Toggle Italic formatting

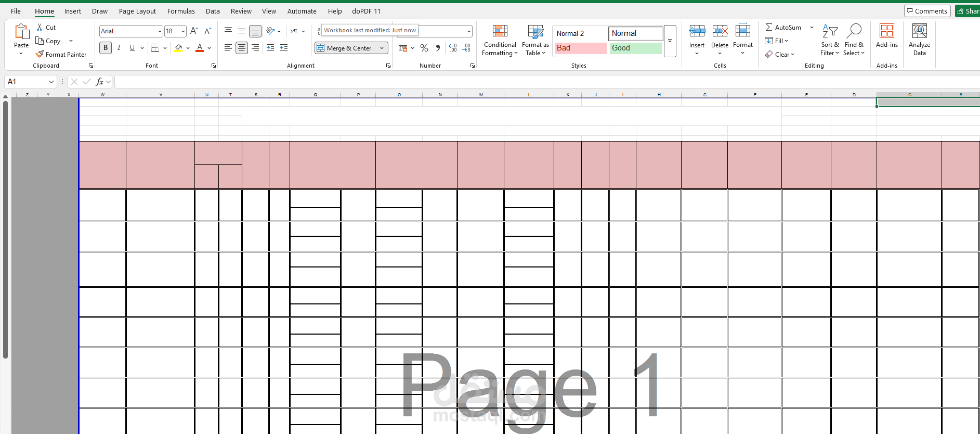coord(119,48)
